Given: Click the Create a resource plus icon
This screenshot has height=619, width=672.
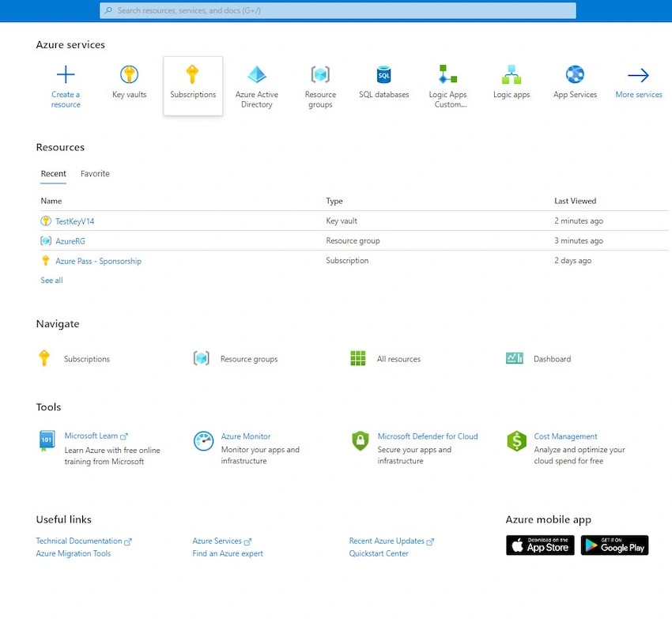Looking at the screenshot, I should (66, 74).
